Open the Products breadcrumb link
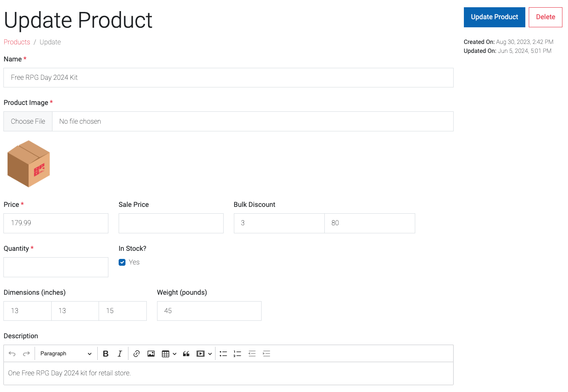 coord(17,42)
